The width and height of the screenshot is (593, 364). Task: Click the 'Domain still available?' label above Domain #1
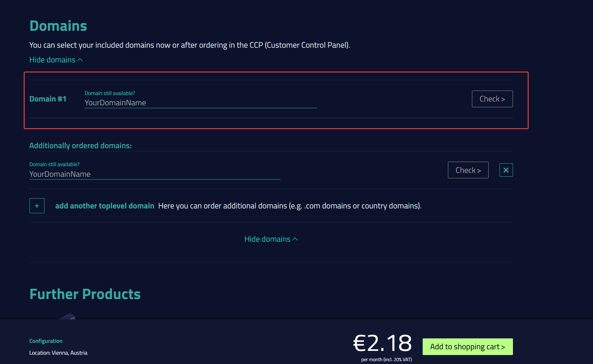coord(110,93)
